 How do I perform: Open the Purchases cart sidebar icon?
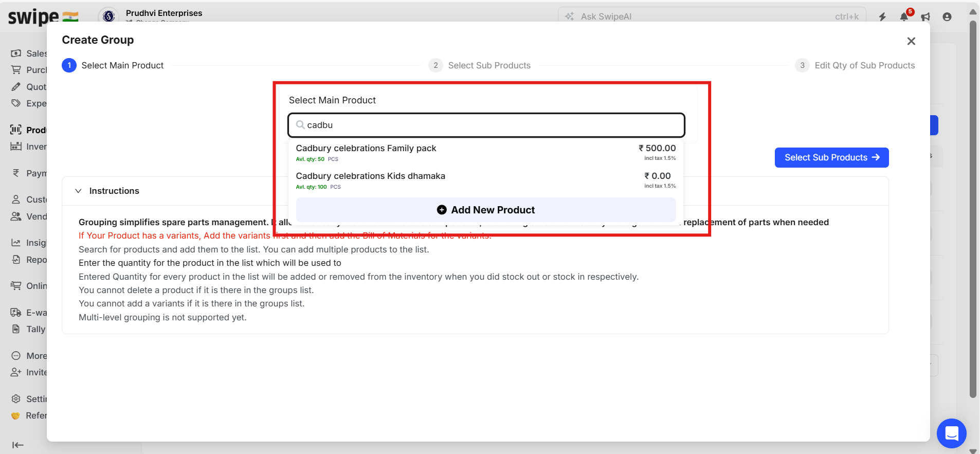[x=16, y=69]
